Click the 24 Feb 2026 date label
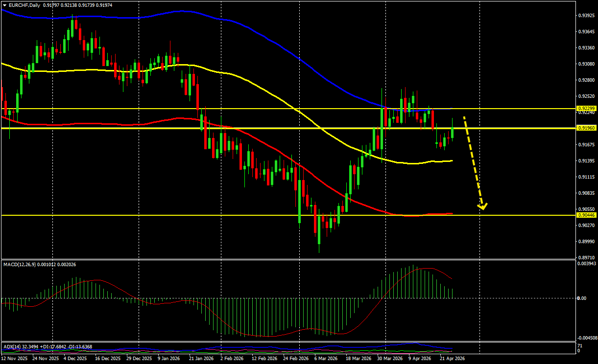The image size is (598, 364). 295,358
